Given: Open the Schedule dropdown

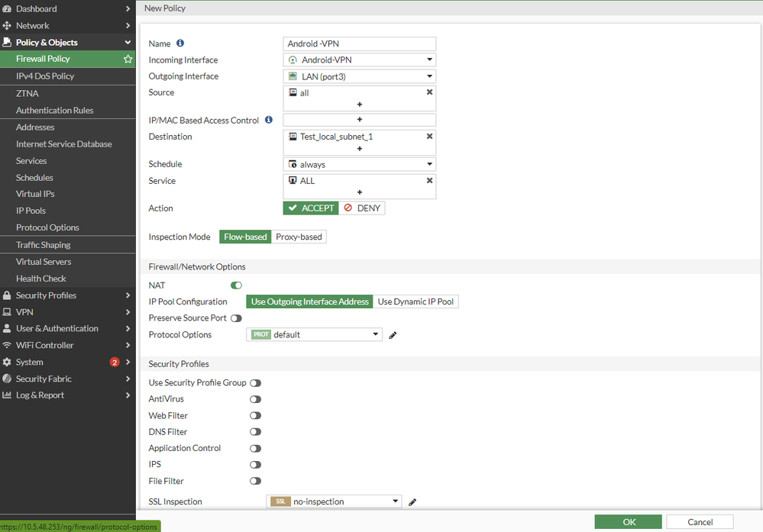Looking at the screenshot, I should (x=359, y=164).
